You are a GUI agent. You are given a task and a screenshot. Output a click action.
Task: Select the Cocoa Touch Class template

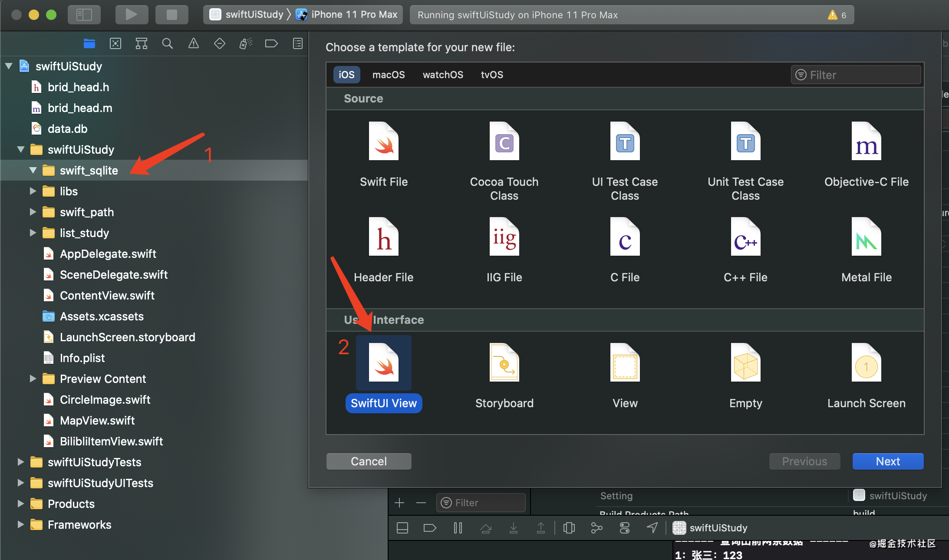point(504,161)
